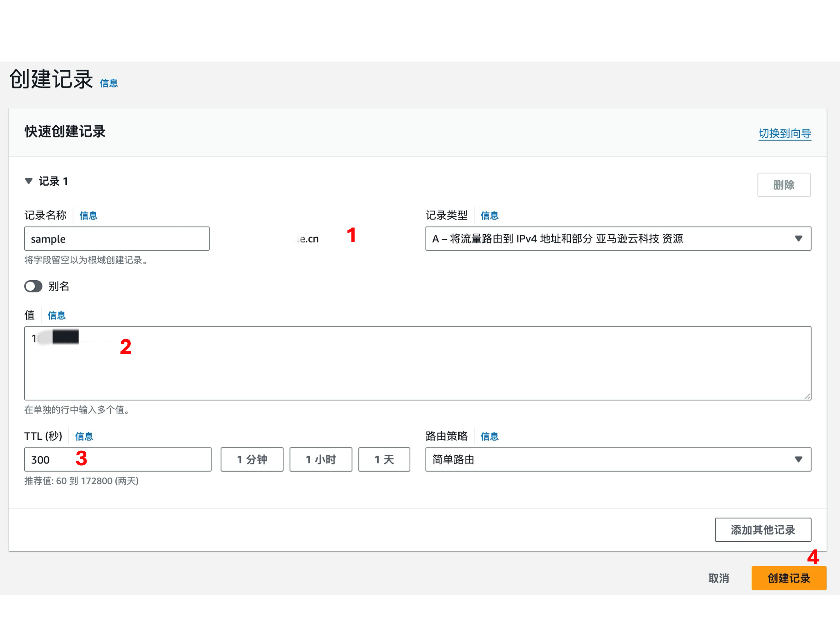Set TTL with the 1 小时 button
The image size is (840, 626).
[x=321, y=460]
